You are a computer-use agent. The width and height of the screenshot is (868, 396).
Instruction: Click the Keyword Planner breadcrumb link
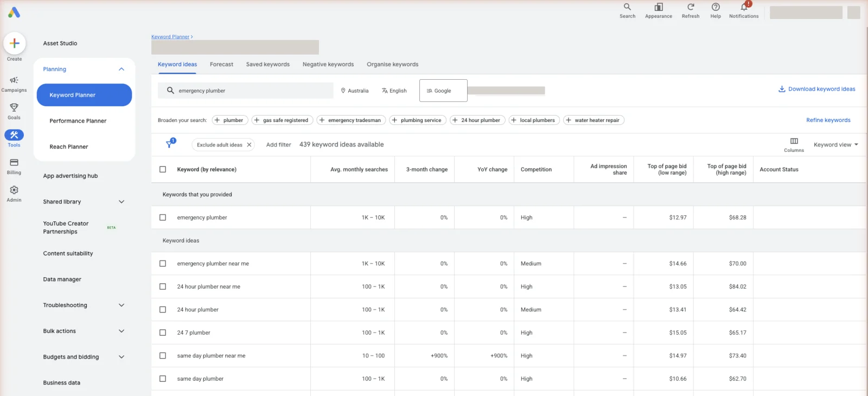point(170,37)
